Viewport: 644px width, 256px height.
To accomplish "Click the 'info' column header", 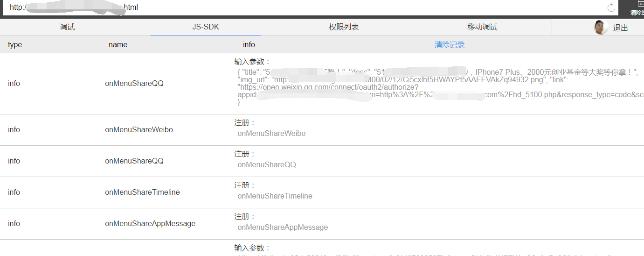I will tap(249, 45).
